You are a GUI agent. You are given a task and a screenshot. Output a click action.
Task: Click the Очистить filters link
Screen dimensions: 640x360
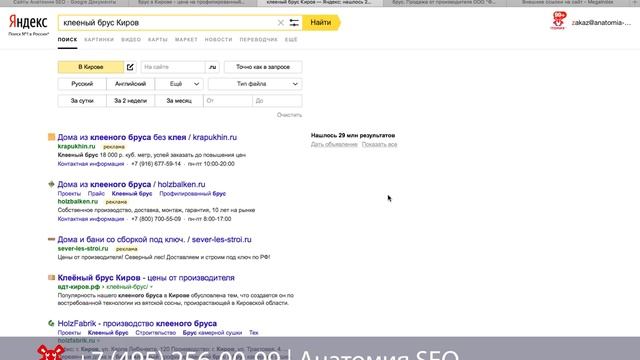(289, 115)
